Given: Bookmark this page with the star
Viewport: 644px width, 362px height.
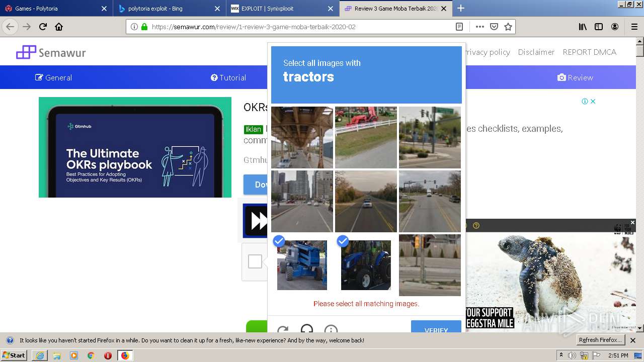Looking at the screenshot, I should [508, 27].
